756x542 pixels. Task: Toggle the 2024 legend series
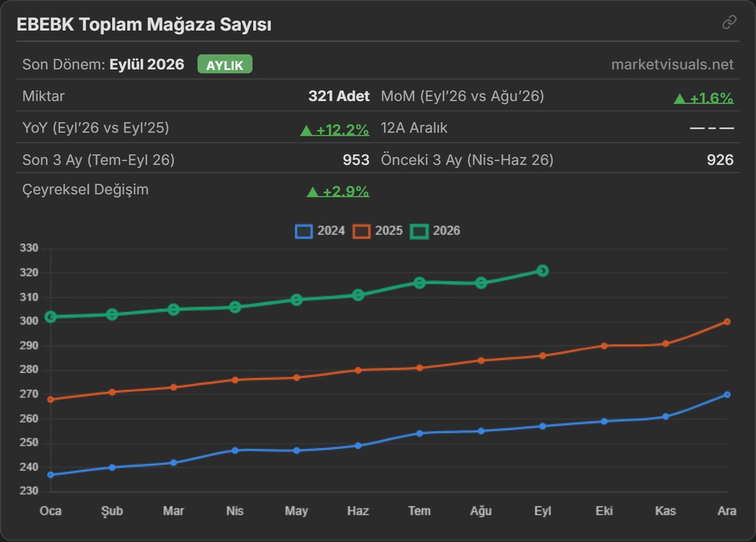pos(320,231)
